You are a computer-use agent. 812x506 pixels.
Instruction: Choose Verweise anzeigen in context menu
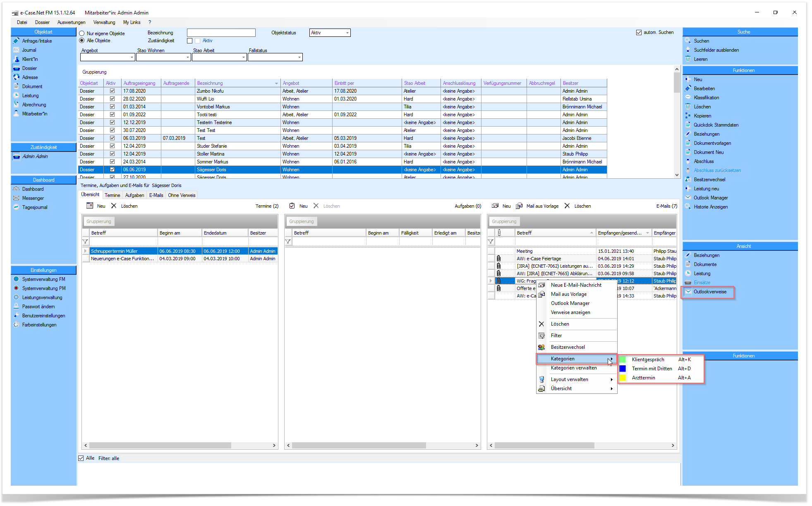570,312
